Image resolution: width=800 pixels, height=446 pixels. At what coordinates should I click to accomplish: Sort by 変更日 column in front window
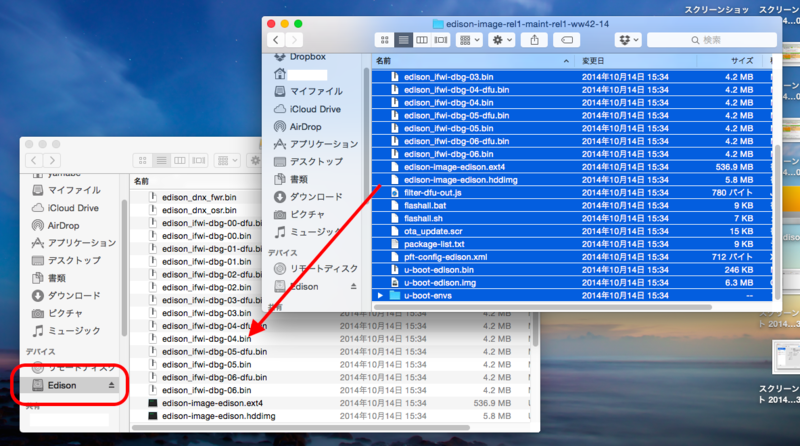(x=636, y=61)
